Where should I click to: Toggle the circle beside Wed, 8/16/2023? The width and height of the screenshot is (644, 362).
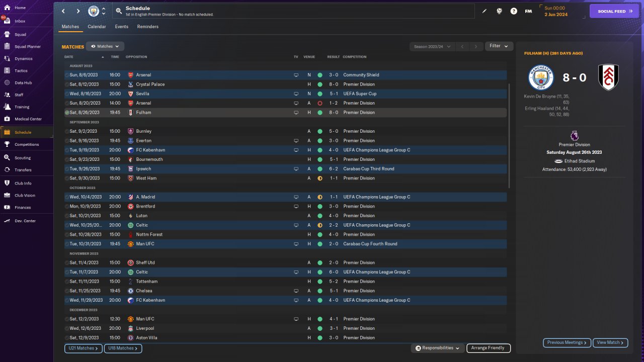click(67, 94)
